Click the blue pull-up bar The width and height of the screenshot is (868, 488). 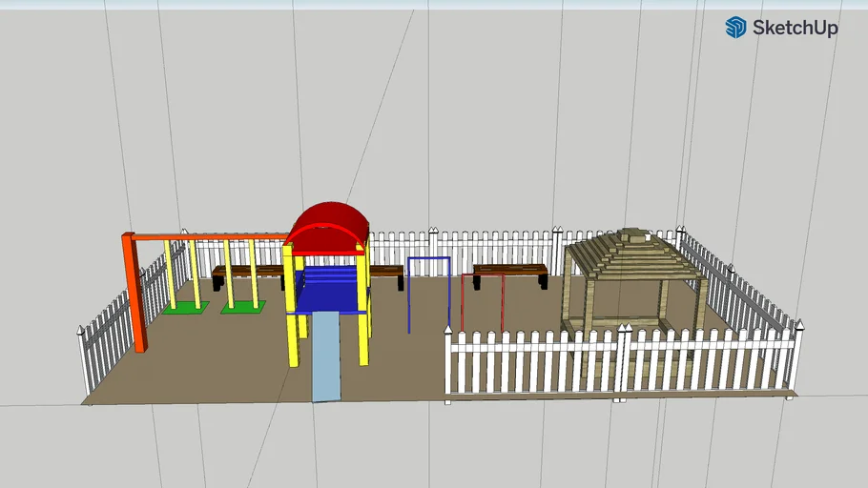[x=428, y=258]
